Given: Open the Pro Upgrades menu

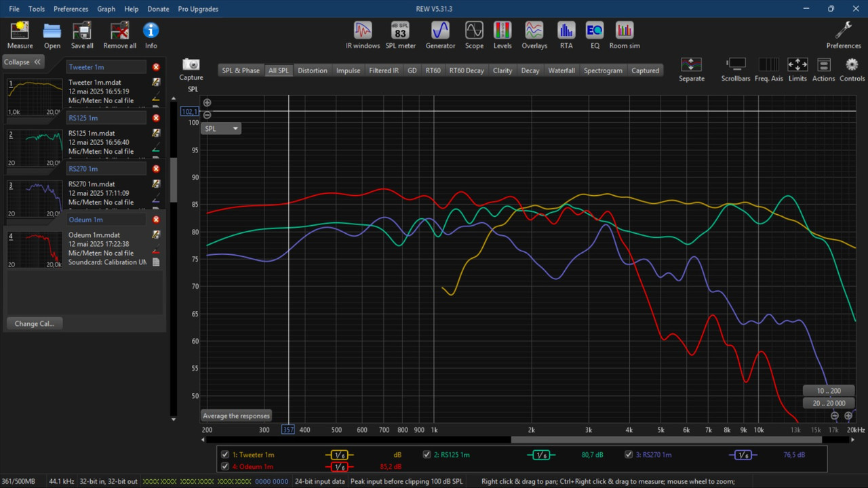Looking at the screenshot, I should coord(198,9).
